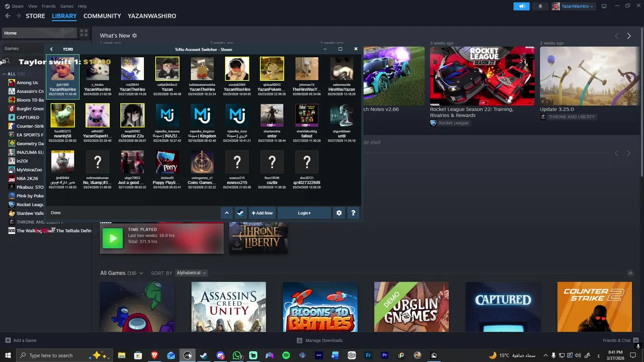Open Sort By Alphabetical dropdown
This screenshot has height=362, width=644.
(x=191, y=273)
